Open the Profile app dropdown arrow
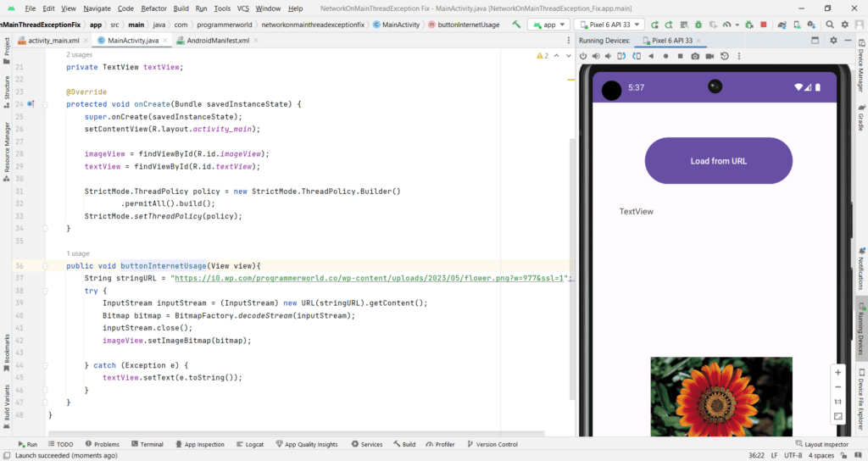Viewport: 868px width, 461px height. 737,25
